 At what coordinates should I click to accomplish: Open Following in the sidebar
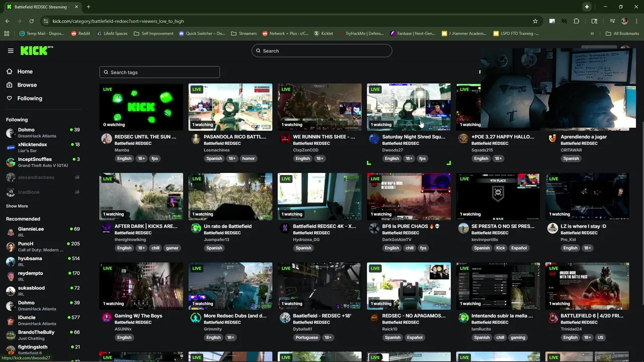point(30,99)
